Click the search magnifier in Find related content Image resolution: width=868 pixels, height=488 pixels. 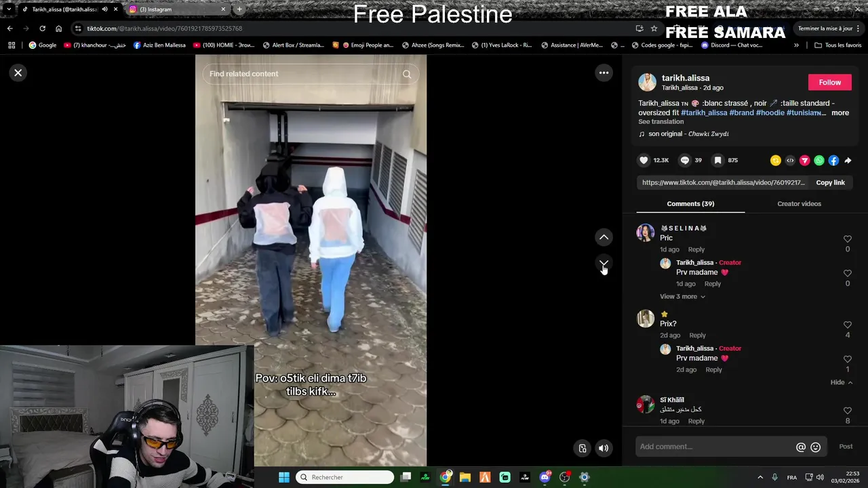pyautogui.click(x=407, y=74)
